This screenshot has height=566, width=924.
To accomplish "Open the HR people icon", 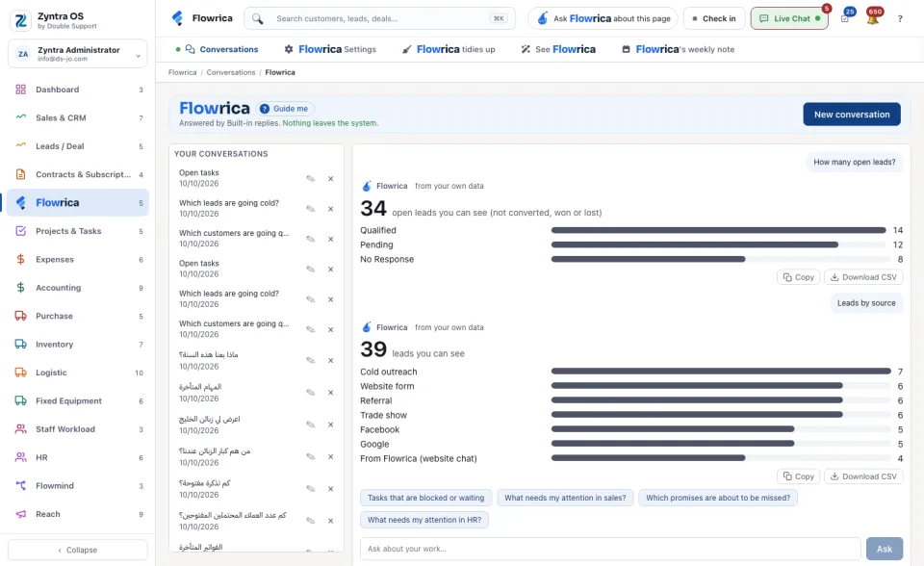I will [20, 457].
